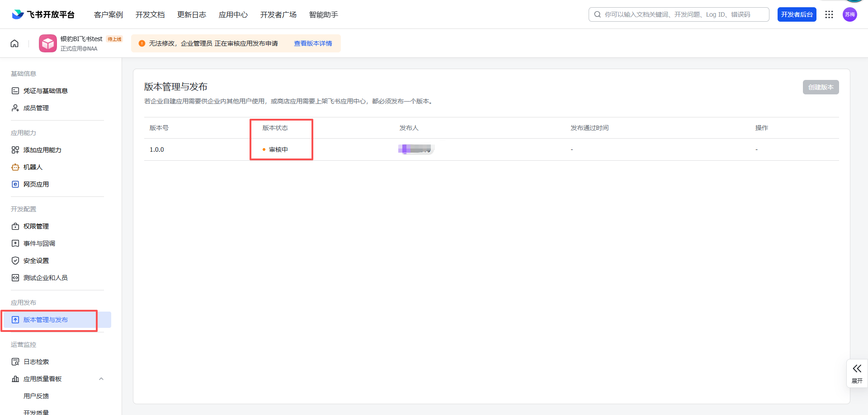Open 机器人 robot settings in sidebar

(33, 167)
